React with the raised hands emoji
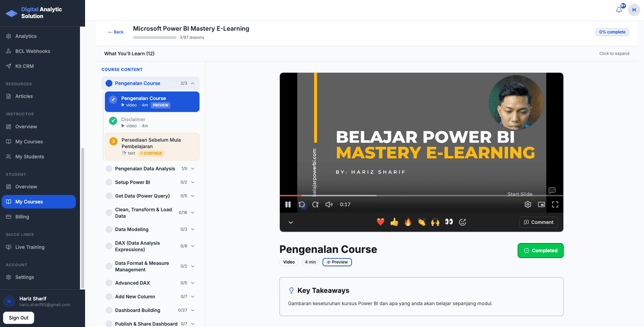 [435, 222]
